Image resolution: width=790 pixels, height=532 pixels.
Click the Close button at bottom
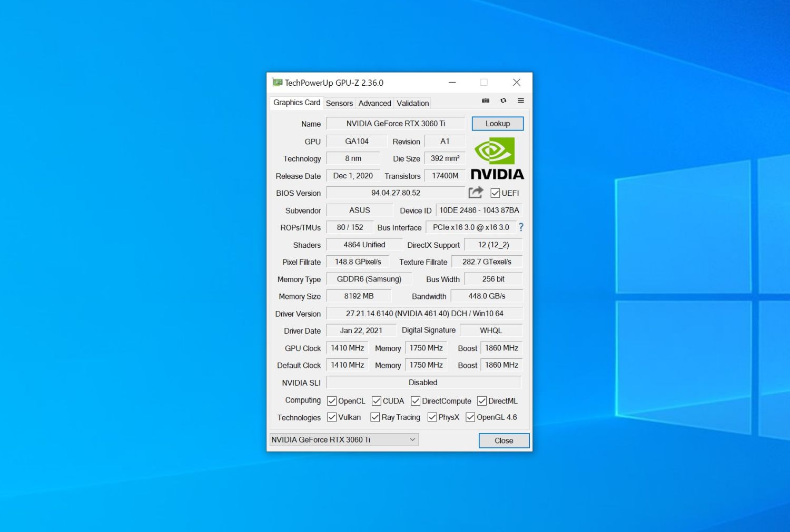point(504,440)
